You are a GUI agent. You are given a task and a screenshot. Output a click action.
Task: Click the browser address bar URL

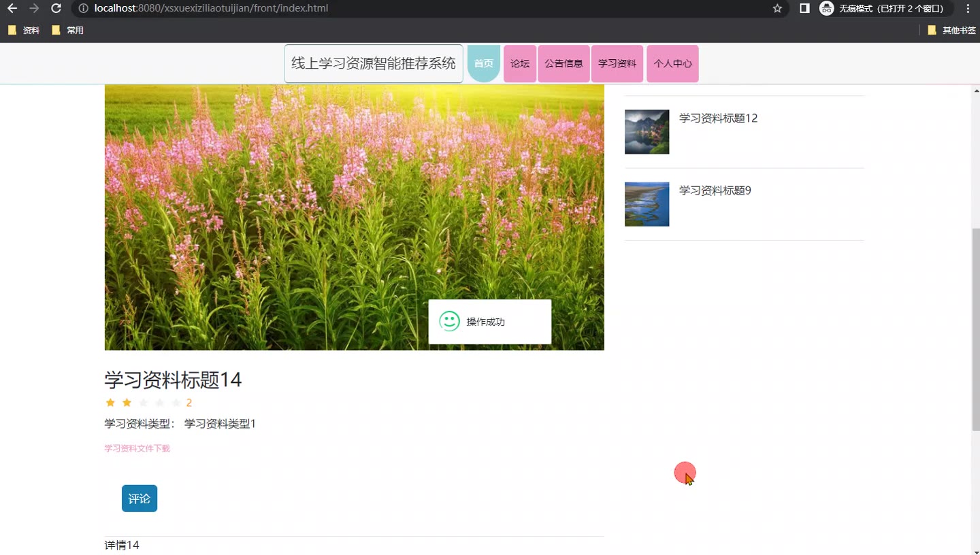[x=211, y=8]
